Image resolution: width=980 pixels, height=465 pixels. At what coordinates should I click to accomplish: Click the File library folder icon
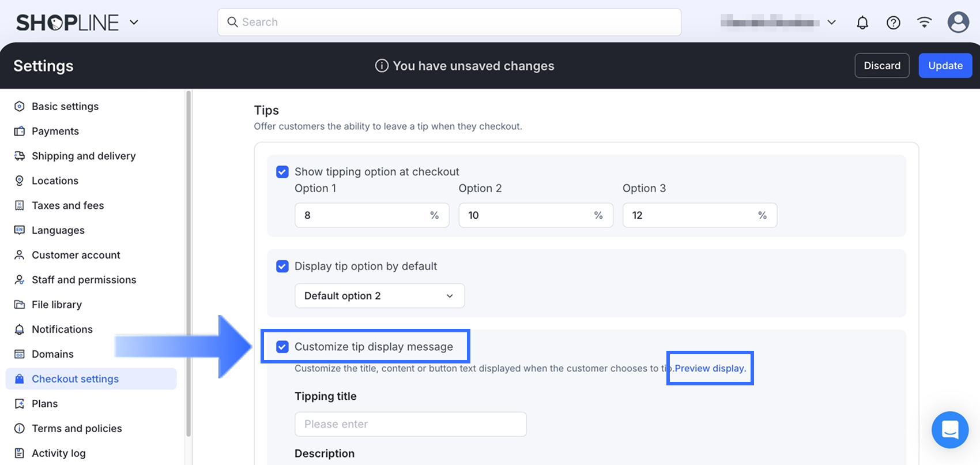coord(20,305)
